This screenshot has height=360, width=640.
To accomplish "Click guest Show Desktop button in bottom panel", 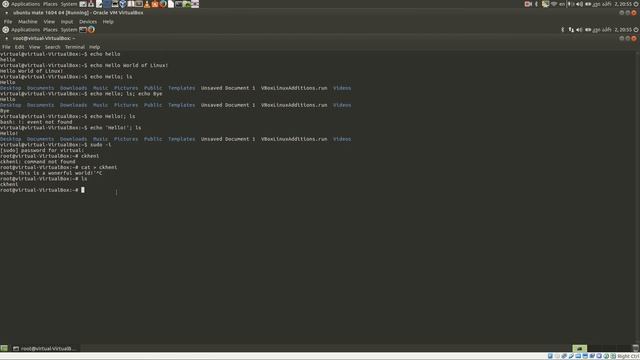I will coord(4,348).
